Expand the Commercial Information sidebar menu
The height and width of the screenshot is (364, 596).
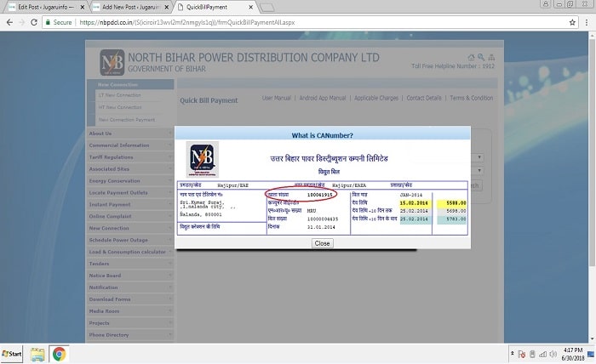click(x=130, y=145)
